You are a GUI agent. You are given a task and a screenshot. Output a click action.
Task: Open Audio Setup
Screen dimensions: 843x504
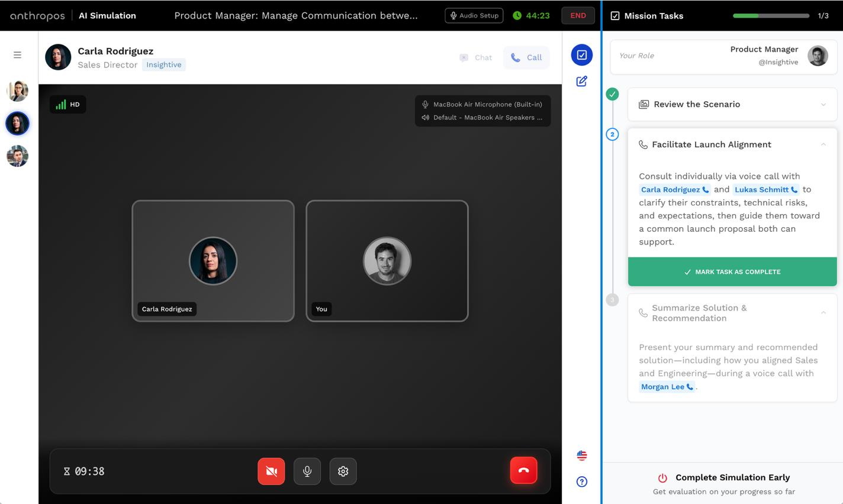pyautogui.click(x=474, y=15)
